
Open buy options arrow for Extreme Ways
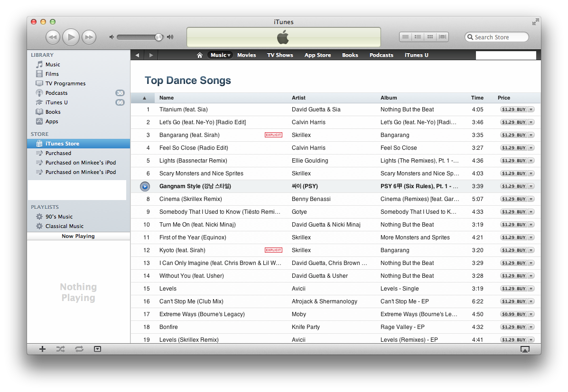[531, 314]
